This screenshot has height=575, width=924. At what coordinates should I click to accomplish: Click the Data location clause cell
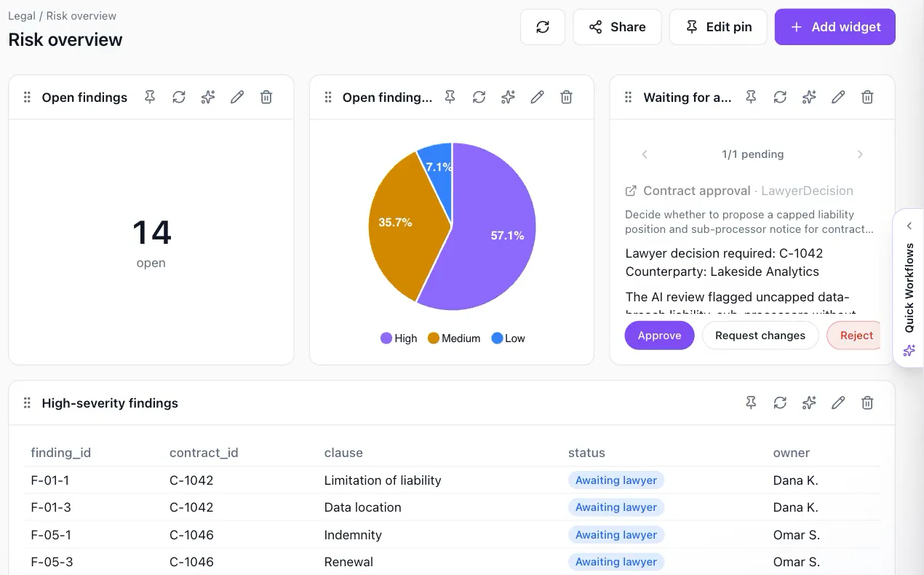(x=363, y=507)
